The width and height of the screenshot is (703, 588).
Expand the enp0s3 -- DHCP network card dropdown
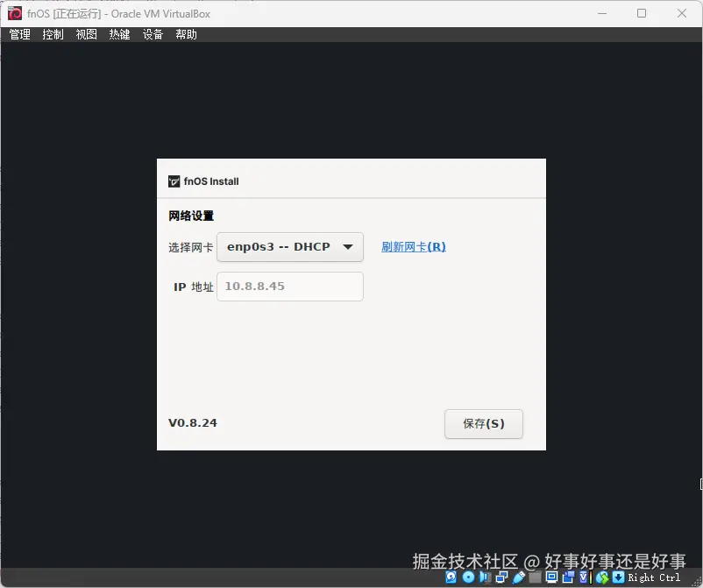(x=290, y=247)
